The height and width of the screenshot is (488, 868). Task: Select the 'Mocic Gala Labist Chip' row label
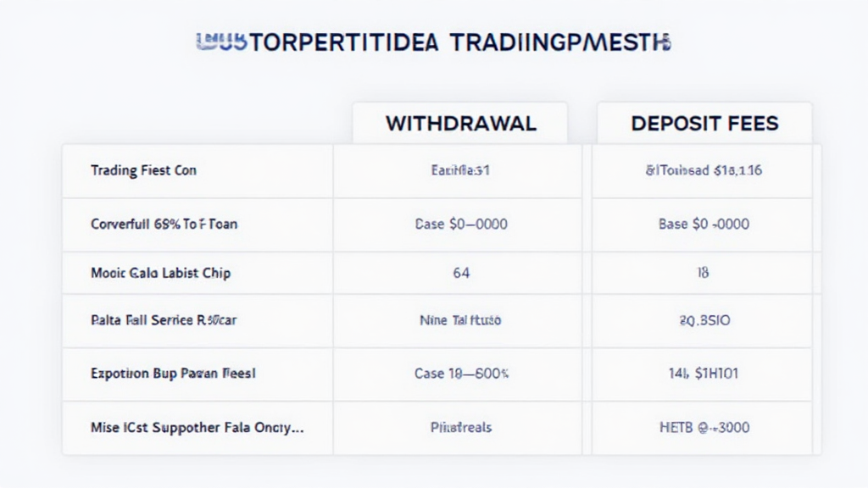(160, 273)
